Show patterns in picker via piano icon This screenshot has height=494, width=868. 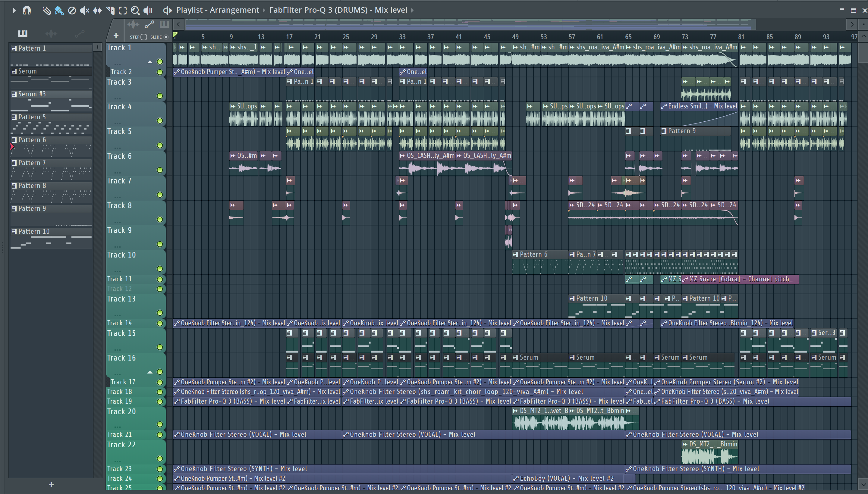pyautogui.click(x=23, y=33)
